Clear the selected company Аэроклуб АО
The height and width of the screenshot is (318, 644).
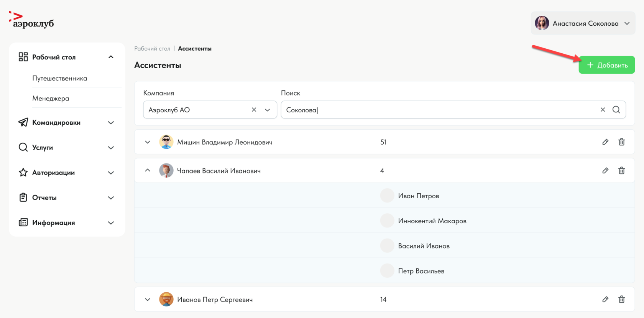[254, 110]
